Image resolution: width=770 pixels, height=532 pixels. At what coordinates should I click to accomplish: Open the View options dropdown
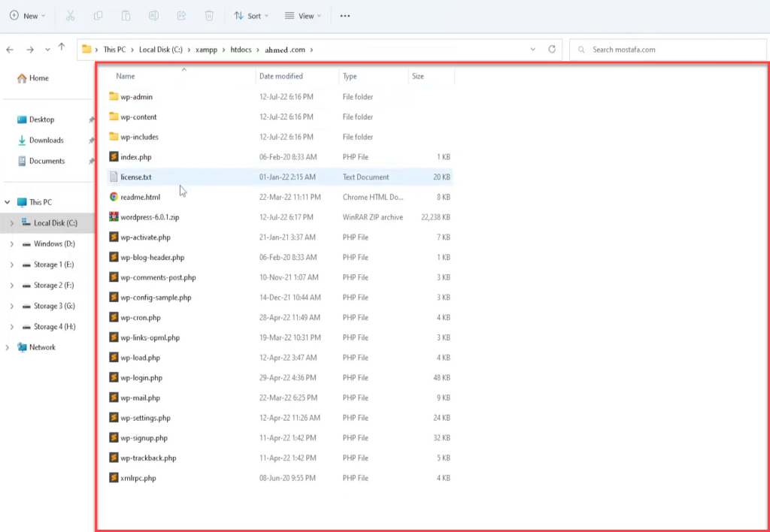(x=303, y=16)
